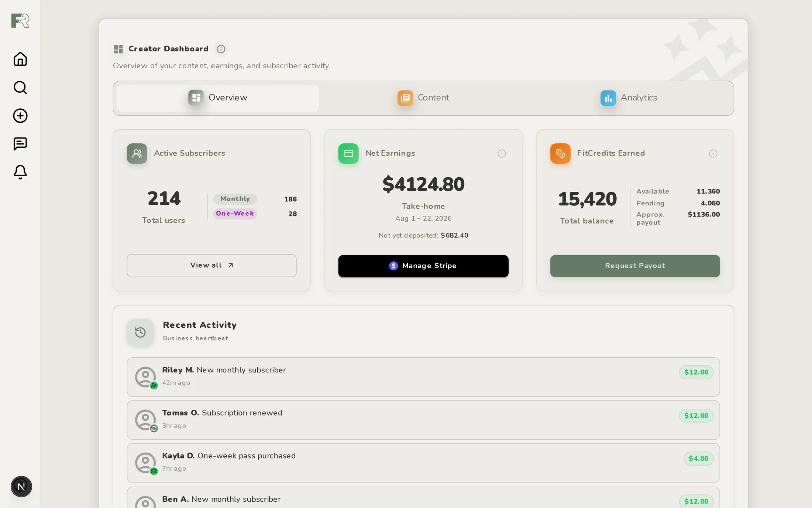The width and height of the screenshot is (812, 508).
Task: Open notifications bell icon in sidebar
Action: click(x=20, y=172)
